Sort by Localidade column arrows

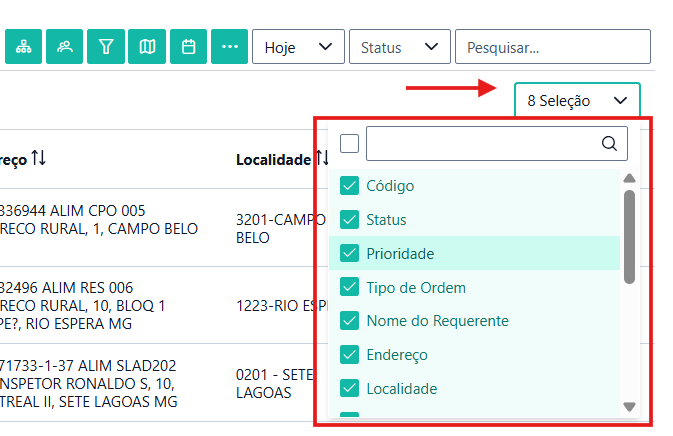(x=322, y=159)
